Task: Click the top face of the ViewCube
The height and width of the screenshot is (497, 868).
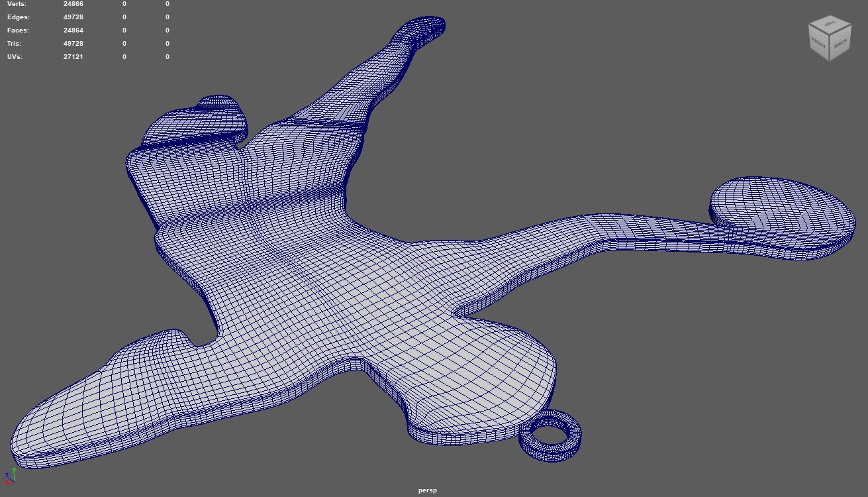Action: [x=830, y=23]
